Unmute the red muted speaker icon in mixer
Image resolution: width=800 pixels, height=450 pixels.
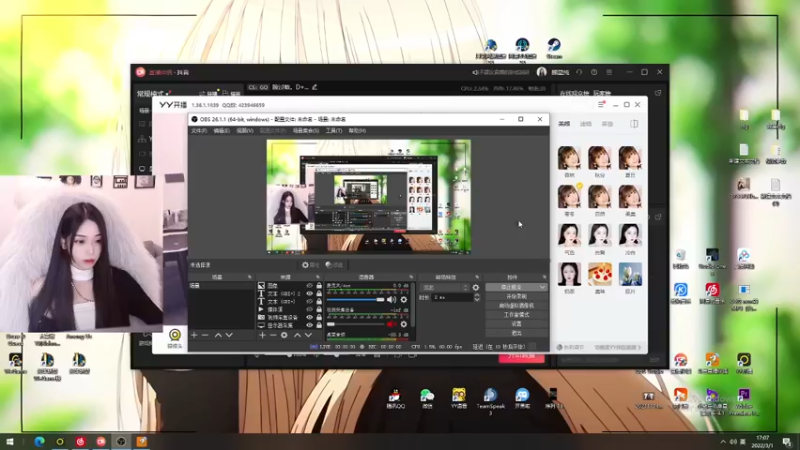point(391,324)
